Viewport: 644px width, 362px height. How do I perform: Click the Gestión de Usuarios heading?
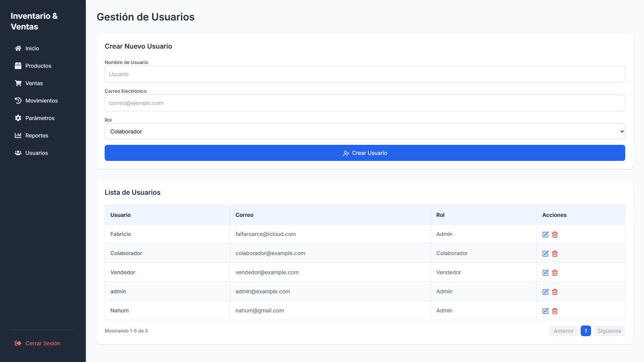pyautogui.click(x=146, y=17)
